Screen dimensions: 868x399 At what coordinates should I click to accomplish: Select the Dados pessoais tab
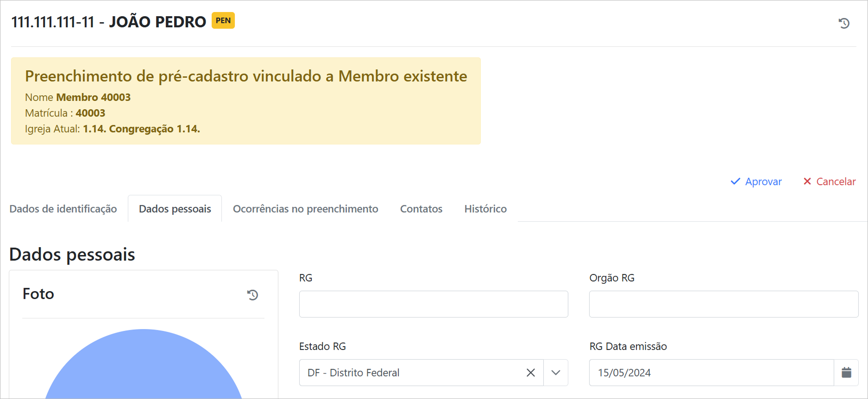point(175,209)
